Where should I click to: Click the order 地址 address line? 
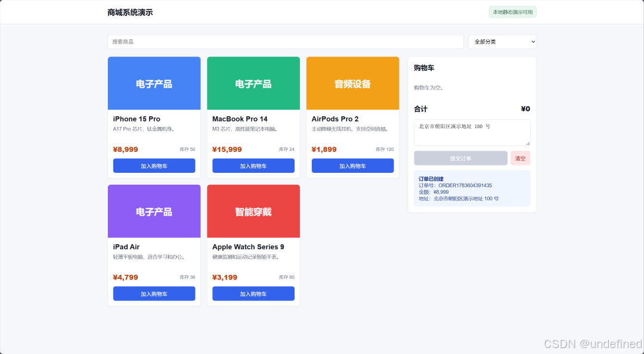coord(459,198)
